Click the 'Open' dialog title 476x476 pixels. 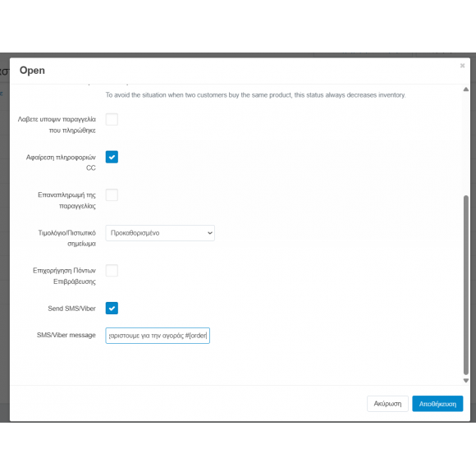click(x=32, y=71)
